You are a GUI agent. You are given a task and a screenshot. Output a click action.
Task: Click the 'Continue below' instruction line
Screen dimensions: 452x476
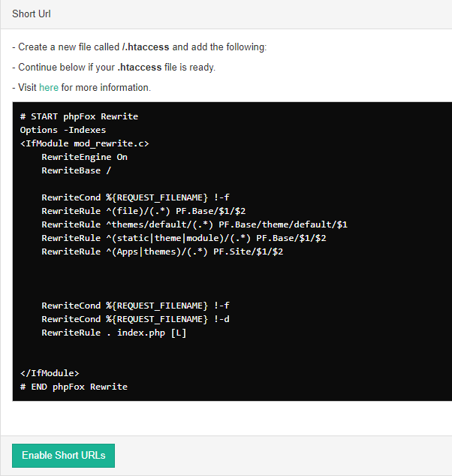pyautogui.click(x=113, y=68)
